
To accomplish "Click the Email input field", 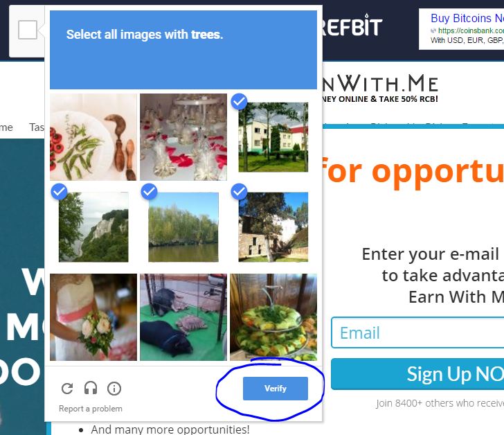I will click(417, 332).
